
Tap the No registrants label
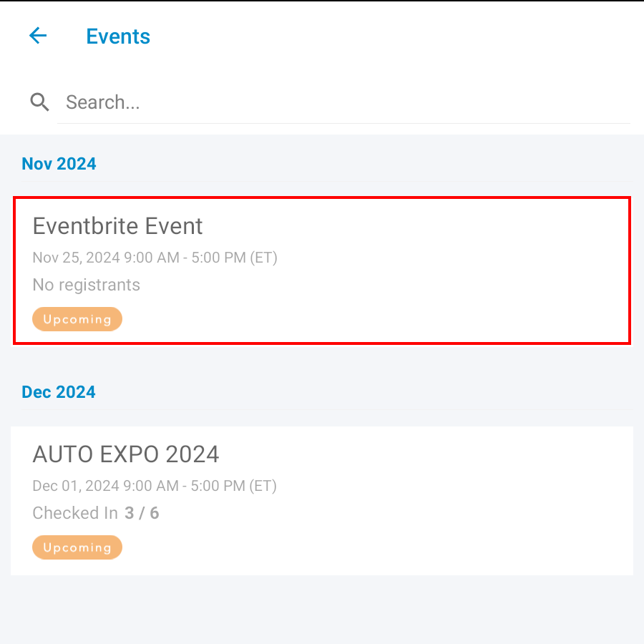(x=87, y=285)
